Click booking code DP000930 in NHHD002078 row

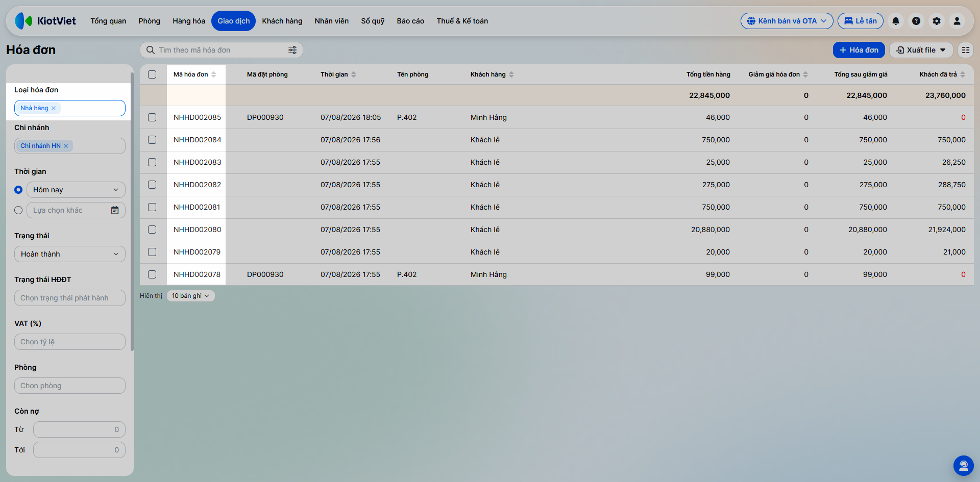click(x=265, y=274)
